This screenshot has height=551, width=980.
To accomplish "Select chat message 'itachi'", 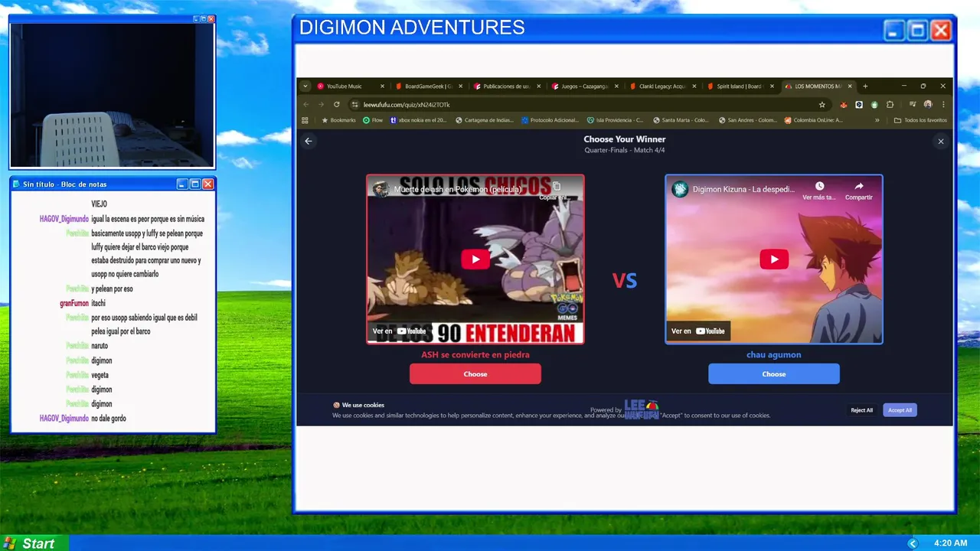I will coord(98,304).
